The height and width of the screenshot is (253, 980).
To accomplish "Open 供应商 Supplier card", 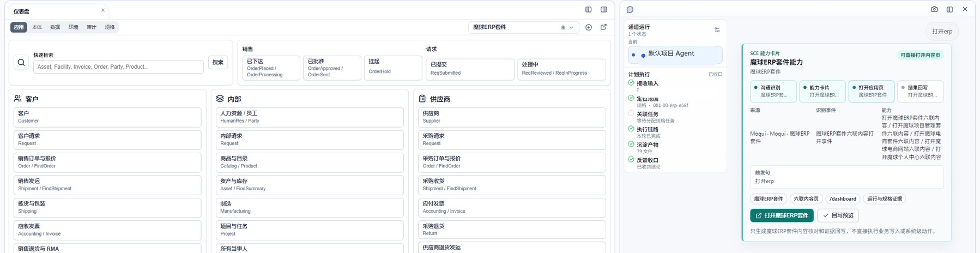I will tap(512, 117).
